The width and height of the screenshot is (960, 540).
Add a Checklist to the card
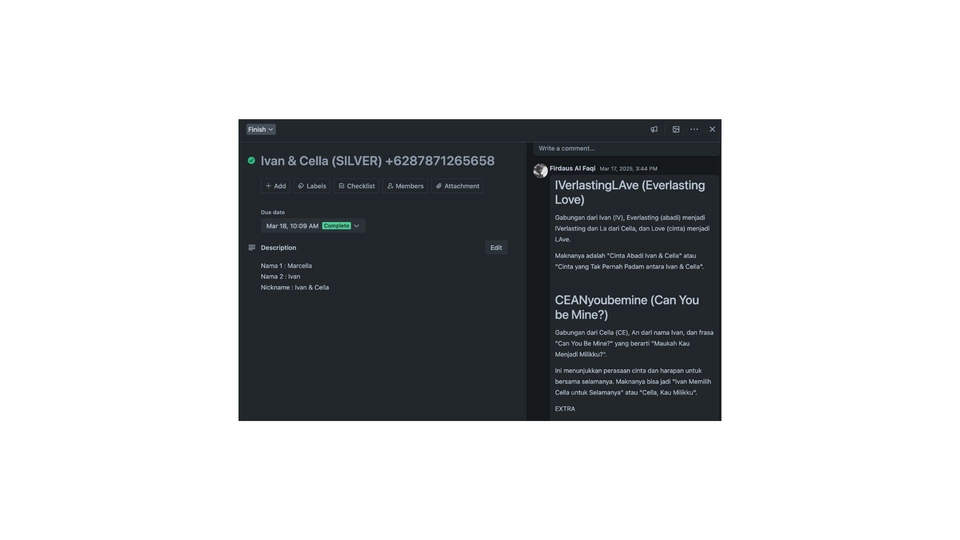click(x=357, y=186)
